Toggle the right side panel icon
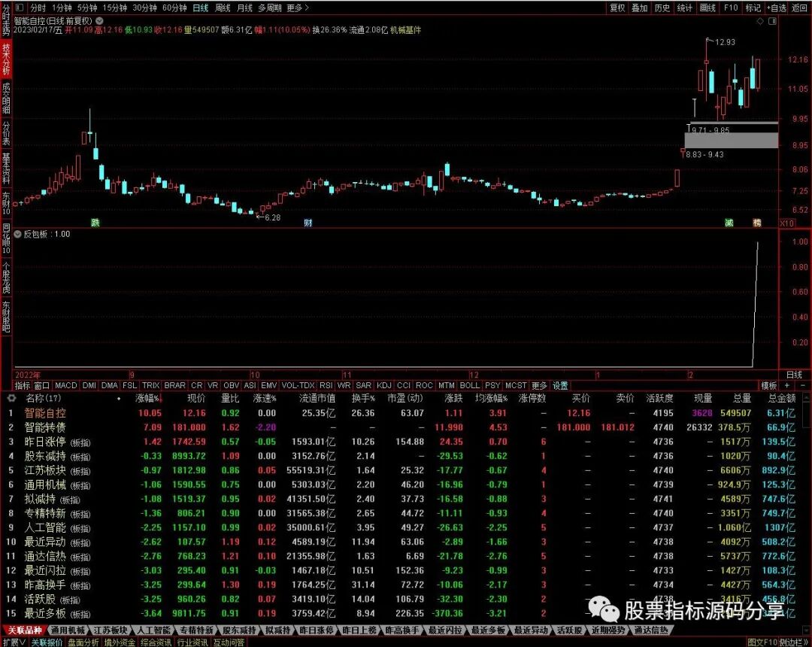The image size is (812, 647). tap(773, 21)
